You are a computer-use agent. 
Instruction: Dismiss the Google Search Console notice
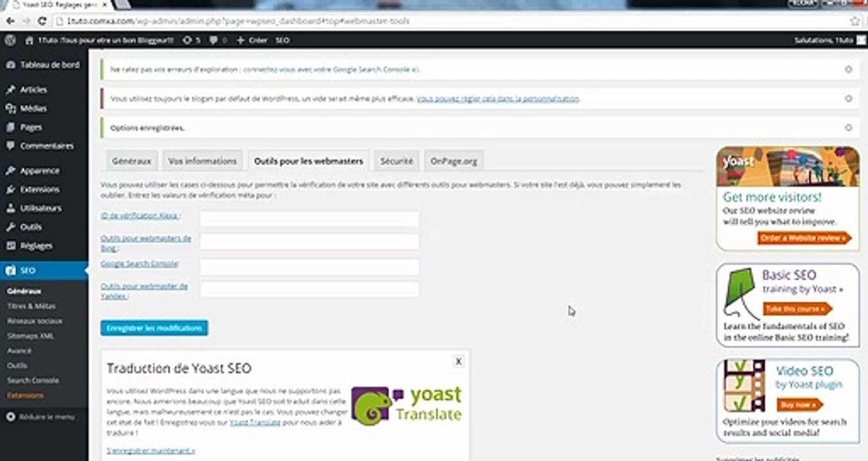(848, 69)
